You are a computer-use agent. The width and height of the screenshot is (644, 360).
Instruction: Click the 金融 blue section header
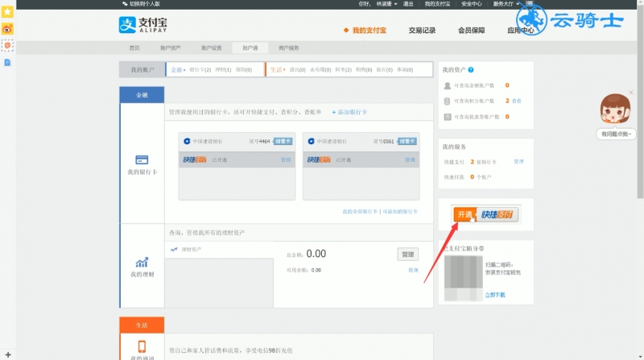coord(142,95)
